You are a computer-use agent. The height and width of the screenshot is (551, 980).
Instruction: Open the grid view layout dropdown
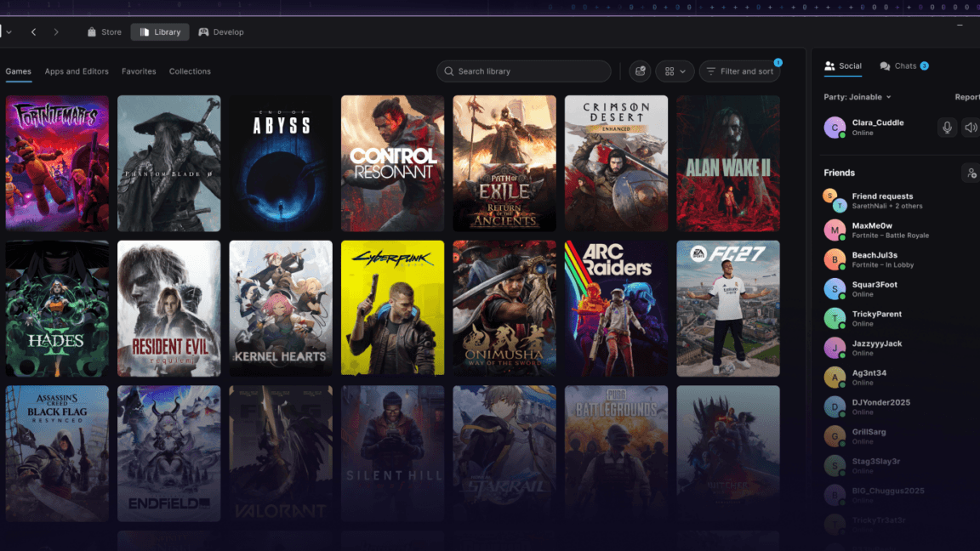(x=675, y=71)
